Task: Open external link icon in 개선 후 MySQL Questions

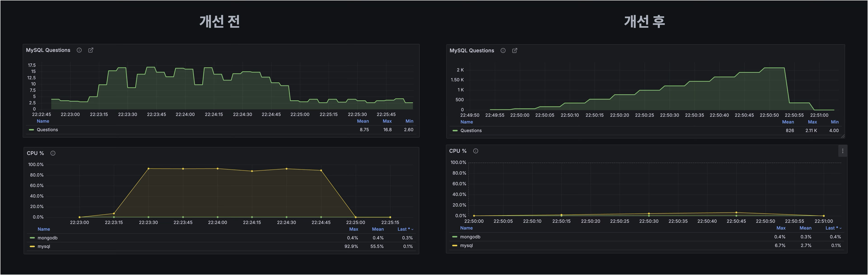Action: 515,51
